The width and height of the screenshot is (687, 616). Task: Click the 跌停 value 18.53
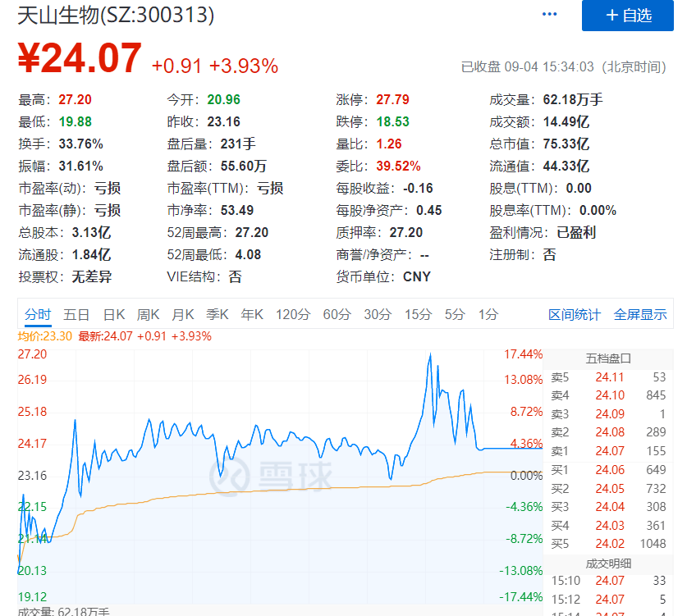tap(392, 121)
